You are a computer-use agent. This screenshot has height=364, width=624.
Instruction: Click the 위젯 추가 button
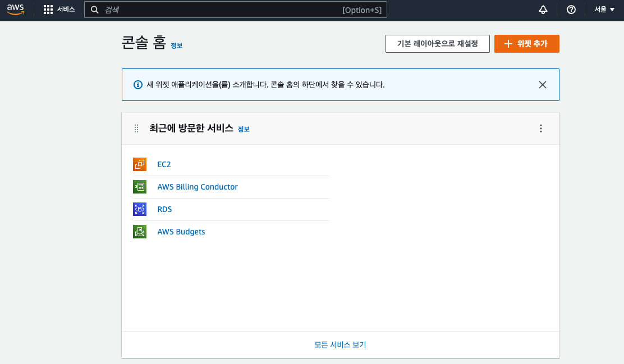[526, 44]
